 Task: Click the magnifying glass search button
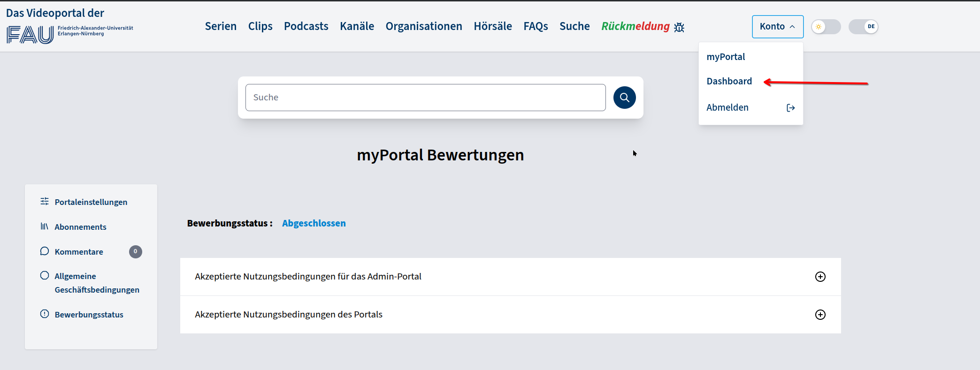coord(624,98)
